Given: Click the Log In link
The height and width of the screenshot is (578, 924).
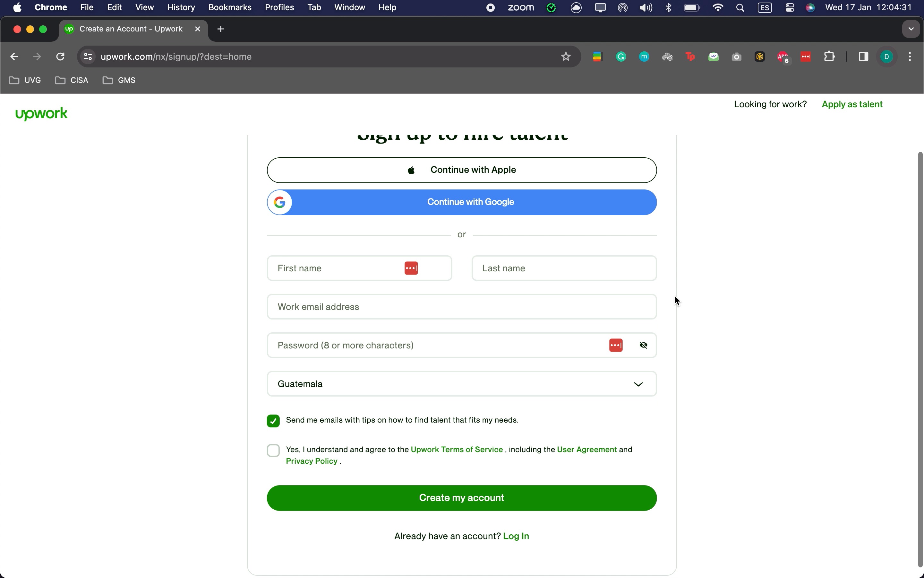Looking at the screenshot, I should click(x=516, y=536).
